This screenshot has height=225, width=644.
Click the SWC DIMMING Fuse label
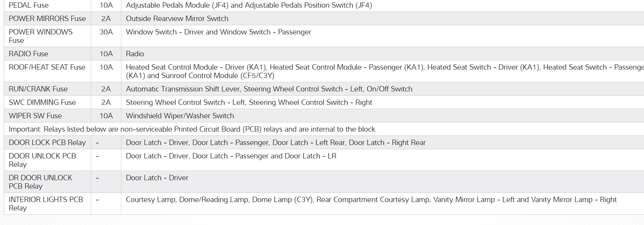42,103
